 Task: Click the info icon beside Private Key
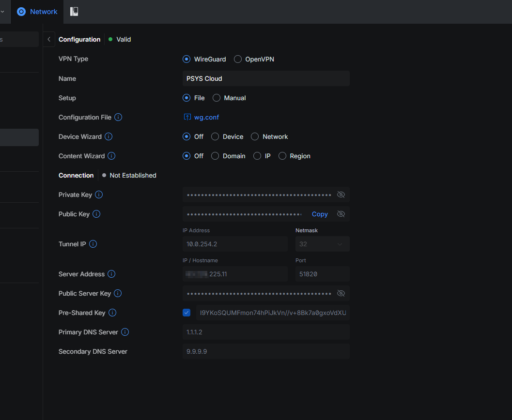pos(99,195)
